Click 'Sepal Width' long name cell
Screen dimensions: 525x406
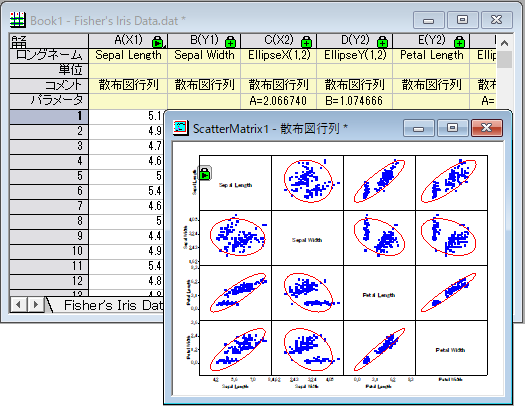click(204, 55)
